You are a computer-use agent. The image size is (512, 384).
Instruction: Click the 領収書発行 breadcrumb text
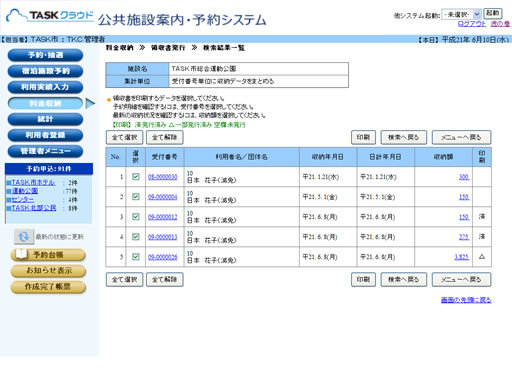(x=168, y=48)
